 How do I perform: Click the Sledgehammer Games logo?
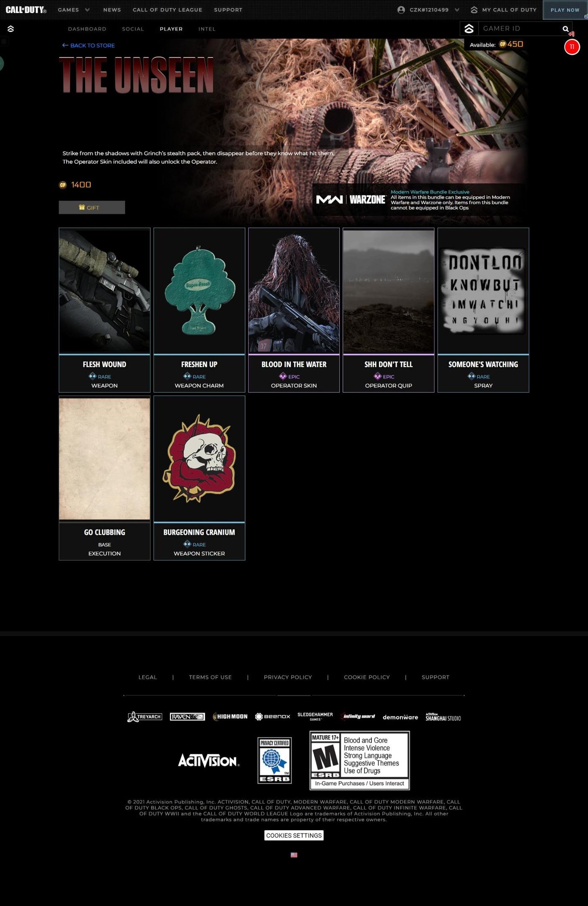pos(315,717)
